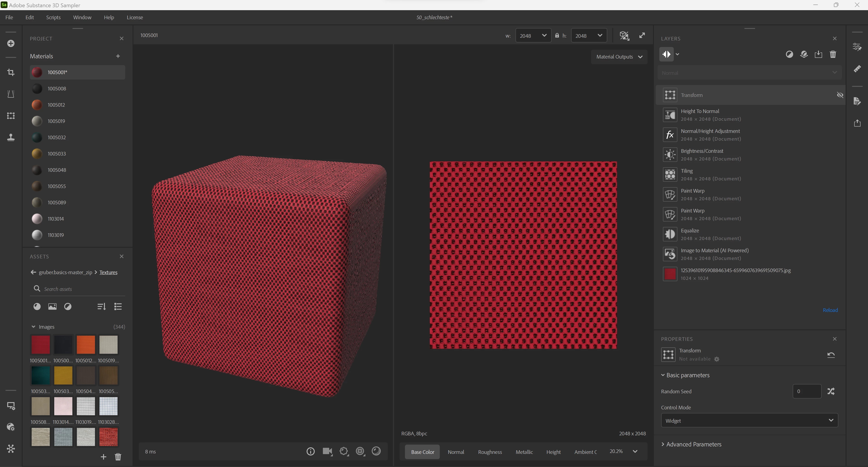This screenshot has width=868, height=467.
Task: Open the Scripts menu
Action: (53, 17)
